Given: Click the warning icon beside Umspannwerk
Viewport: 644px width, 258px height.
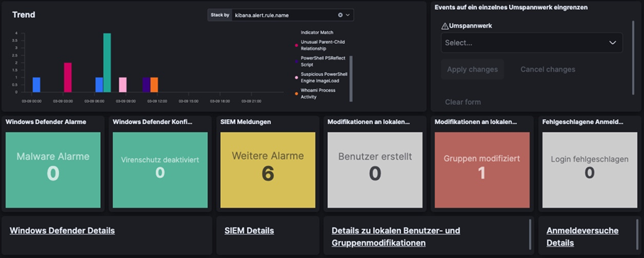Looking at the screenshot, I should pos(444,26).
